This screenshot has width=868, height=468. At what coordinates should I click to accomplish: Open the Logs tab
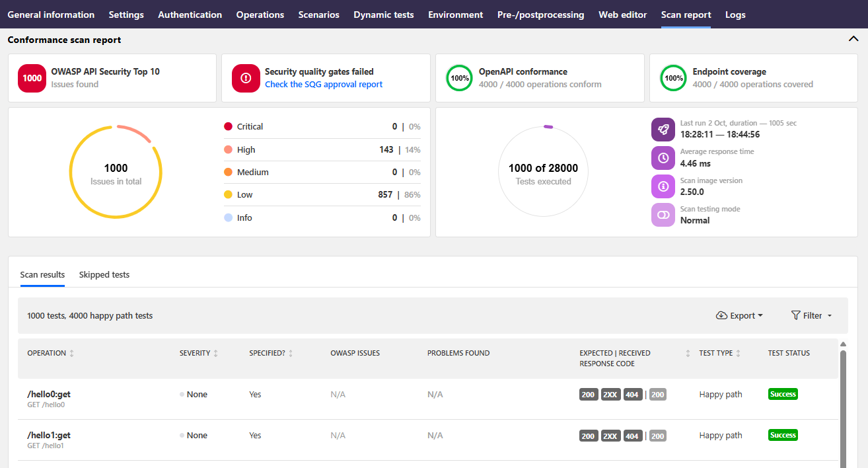[735, 15]
